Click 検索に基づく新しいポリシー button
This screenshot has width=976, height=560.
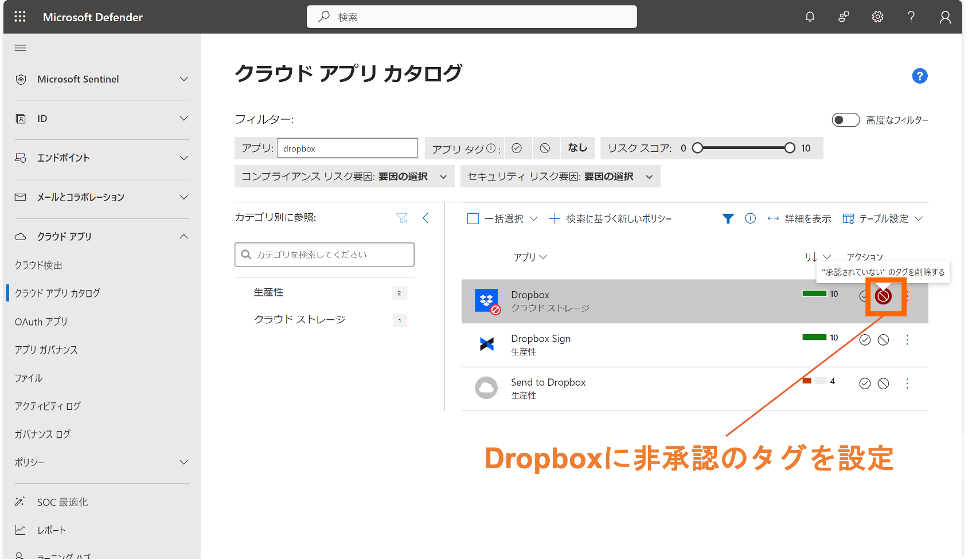[611, 218]
